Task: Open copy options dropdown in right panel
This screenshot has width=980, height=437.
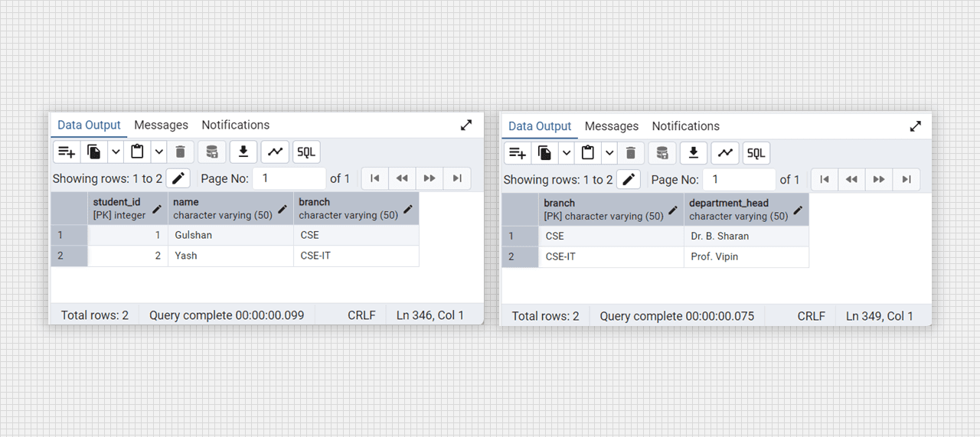Action: (567, 153)
